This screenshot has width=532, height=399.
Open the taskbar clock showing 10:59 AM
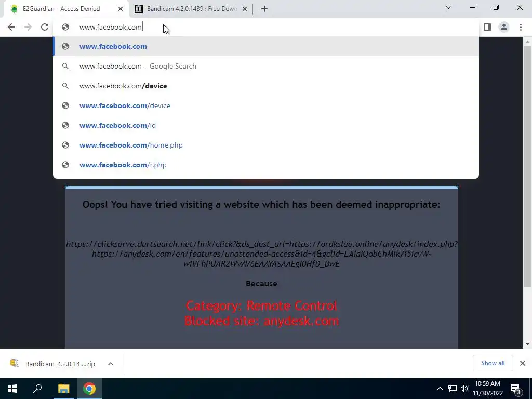click(x=487, y=389)
